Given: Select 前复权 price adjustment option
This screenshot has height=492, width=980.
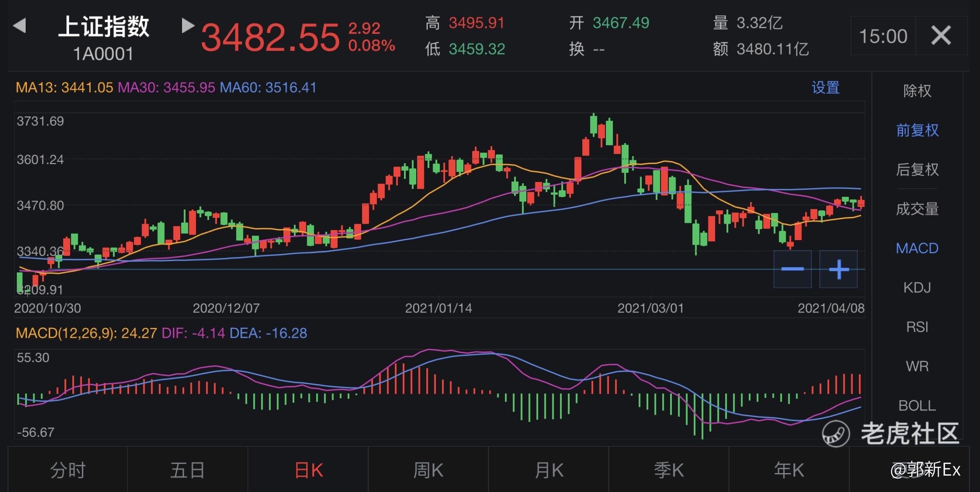Looking at the screenshot, I should click(x=917, y=130).
